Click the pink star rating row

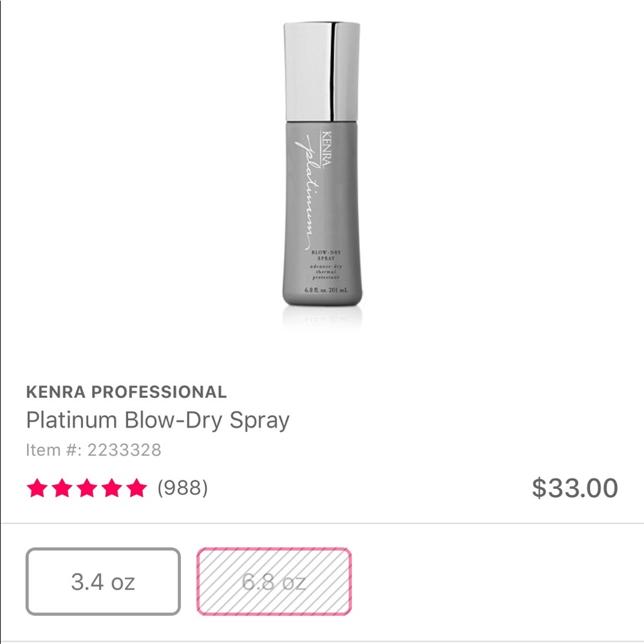87,488
